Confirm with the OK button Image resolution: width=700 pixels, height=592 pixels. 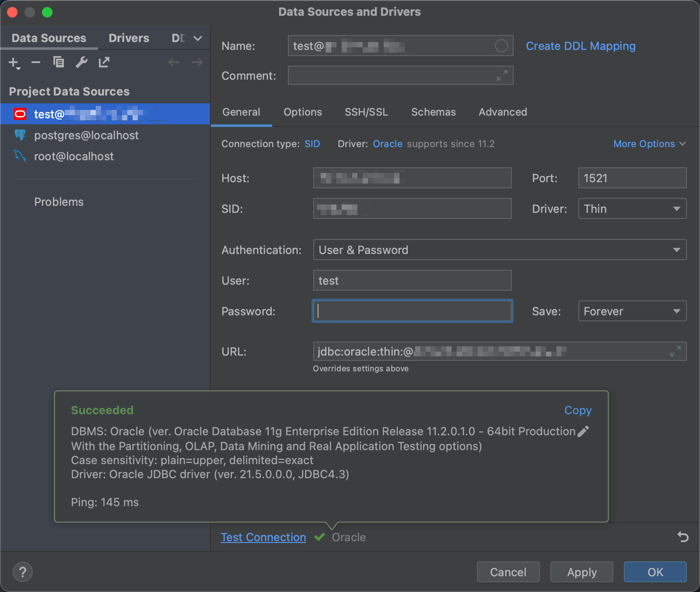click(x=655, y=572)
